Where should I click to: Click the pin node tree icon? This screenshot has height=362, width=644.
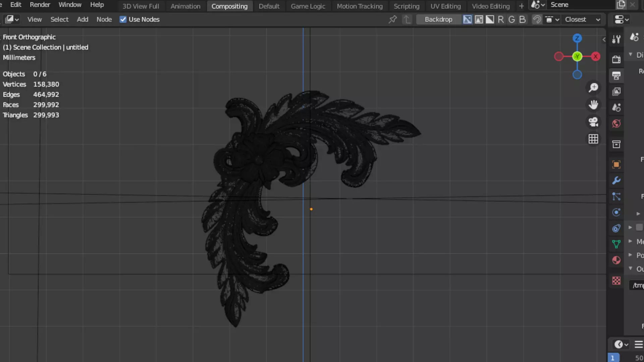(392, 19)
